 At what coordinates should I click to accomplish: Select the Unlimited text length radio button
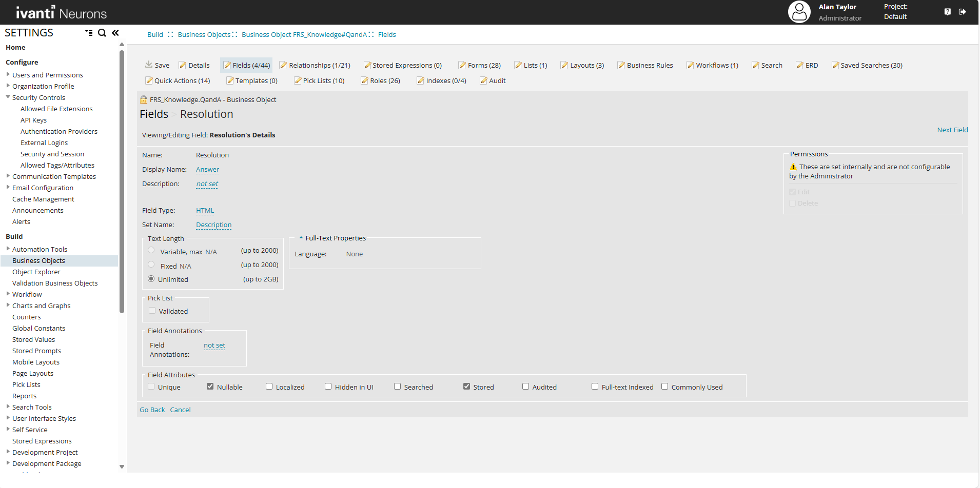point(151,279)
